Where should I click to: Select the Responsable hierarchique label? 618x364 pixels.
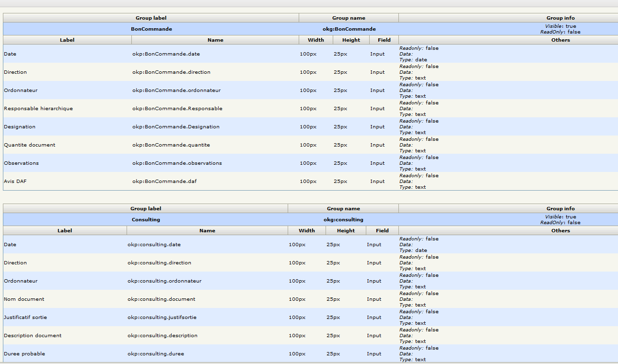click(38, 109)
